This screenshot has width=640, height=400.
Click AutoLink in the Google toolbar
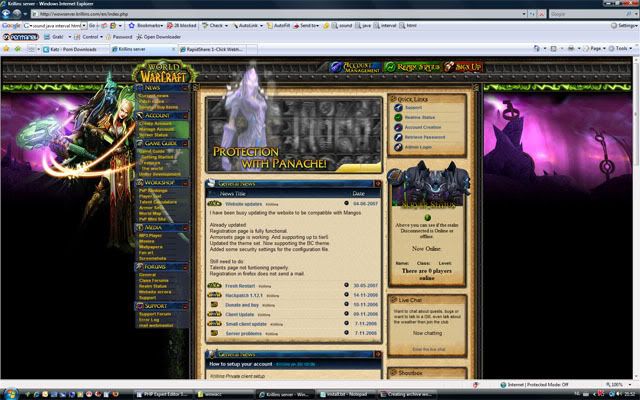click(246, 25)
